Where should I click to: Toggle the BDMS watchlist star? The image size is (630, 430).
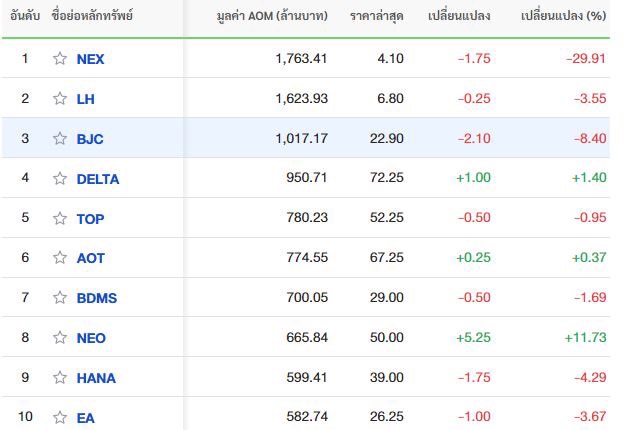[x=60, y=298]
